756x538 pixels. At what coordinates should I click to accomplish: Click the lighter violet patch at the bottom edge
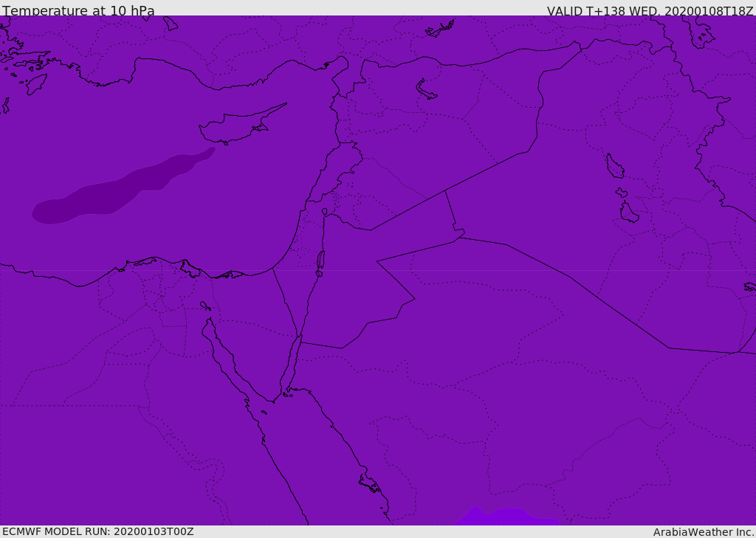[506, 517]
